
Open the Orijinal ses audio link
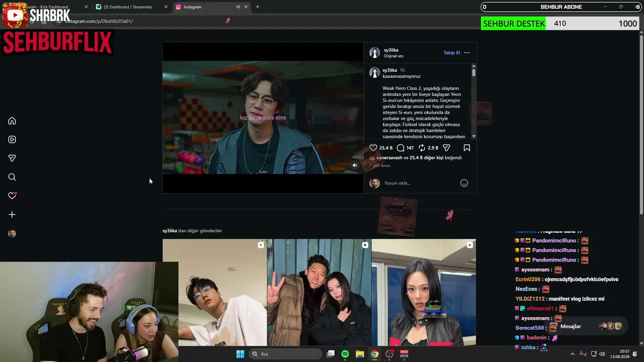click(x=393, y=56)
